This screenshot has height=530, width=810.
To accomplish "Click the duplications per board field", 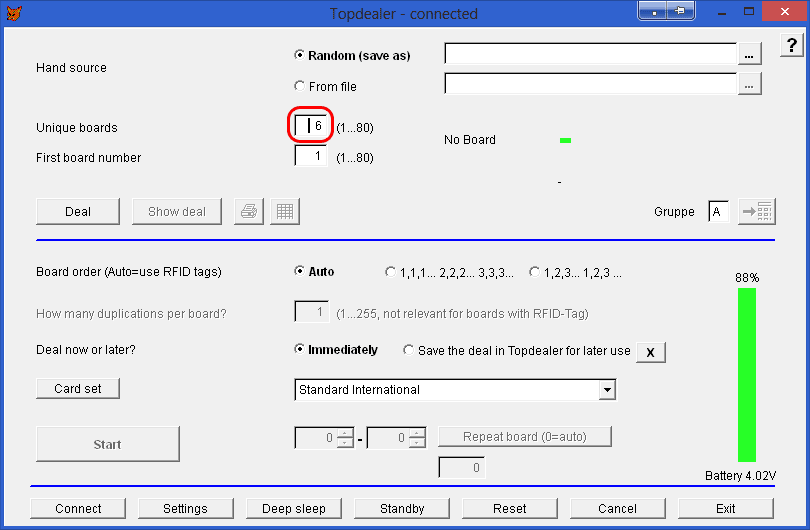I will (x=311, y=311).
